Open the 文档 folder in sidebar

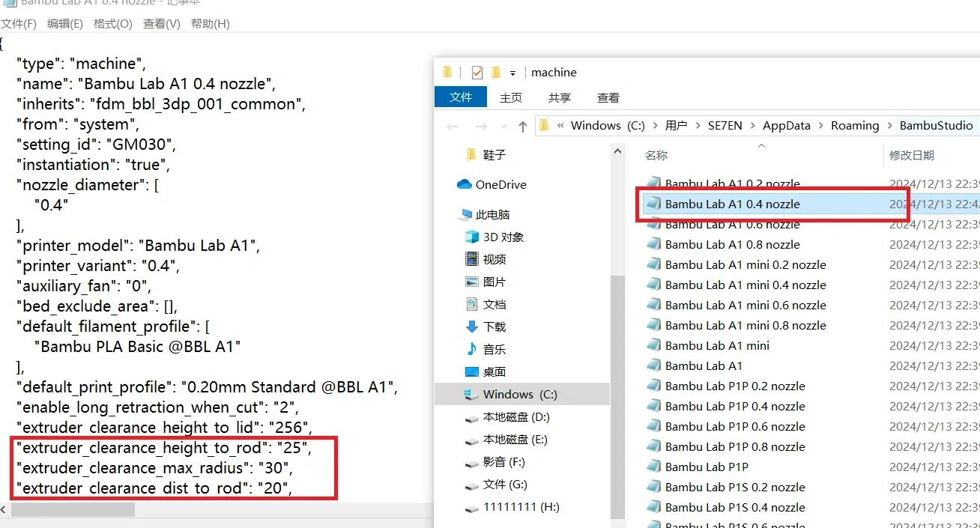tap(486, 304)
